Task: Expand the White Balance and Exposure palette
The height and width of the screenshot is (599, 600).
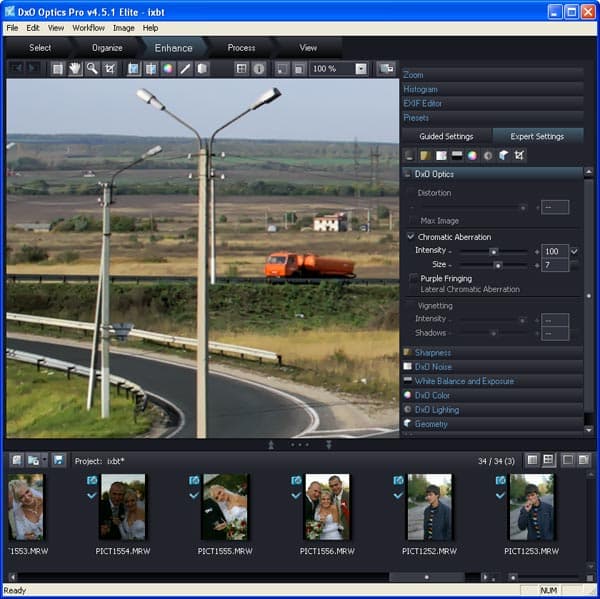Action: coord(492,381)
